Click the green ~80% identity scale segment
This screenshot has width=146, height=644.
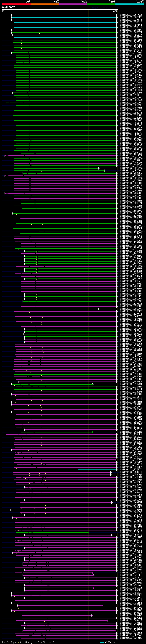click(x=101, y=4)
